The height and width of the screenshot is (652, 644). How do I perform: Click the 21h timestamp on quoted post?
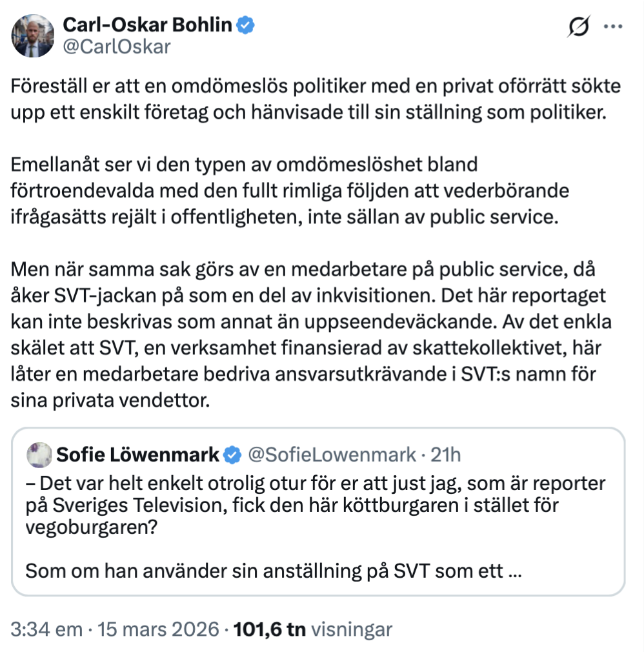point(446,455)
